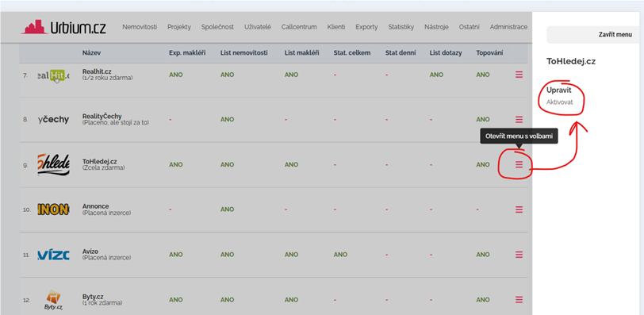Open the Ostatní menu
644x315 pixels.
[x=469, y=27]
